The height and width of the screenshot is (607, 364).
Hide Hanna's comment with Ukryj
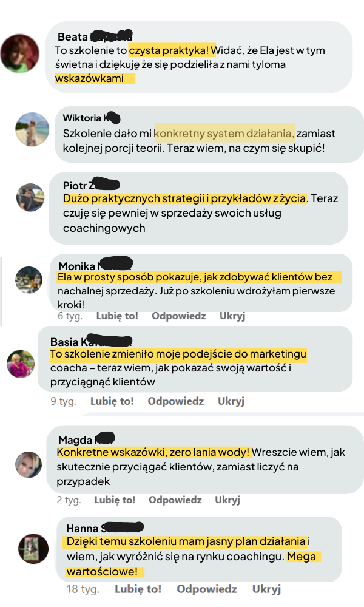tap(266, 589)
